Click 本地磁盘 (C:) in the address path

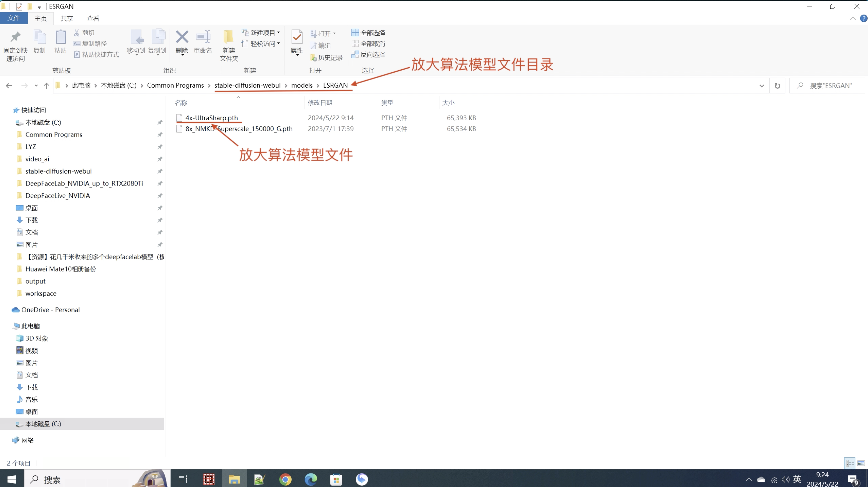coord(119,86)
